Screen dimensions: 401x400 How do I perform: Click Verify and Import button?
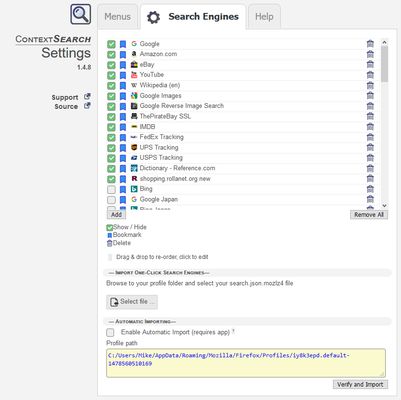pyautogui.click(x=360, y=384)
